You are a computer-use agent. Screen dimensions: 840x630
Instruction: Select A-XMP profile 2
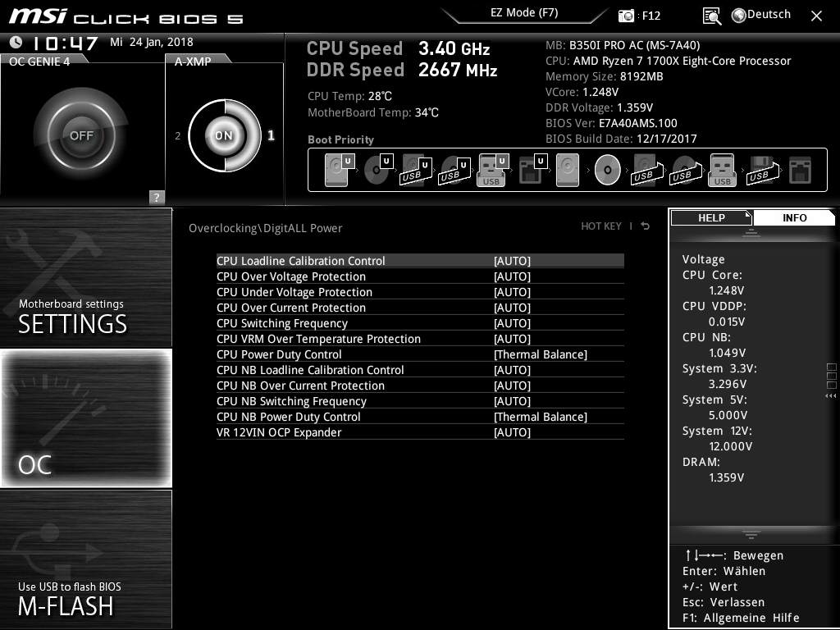178,135
